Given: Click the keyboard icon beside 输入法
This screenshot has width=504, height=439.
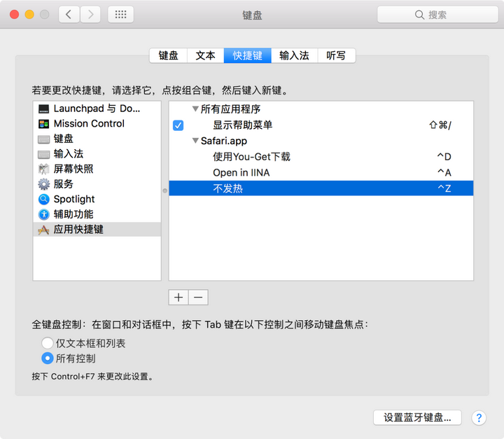Looking at the screenshot, I should pyautogui.click(x=43, y=154).
